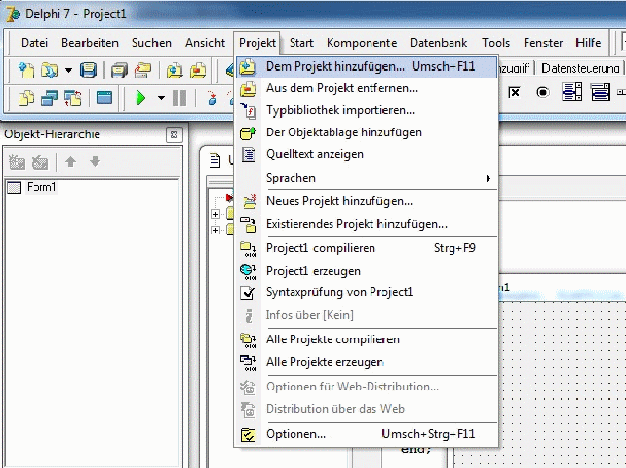
Task: Click the Run (green arrow) button
Action: pyautogui.click(x=141, y=97)
